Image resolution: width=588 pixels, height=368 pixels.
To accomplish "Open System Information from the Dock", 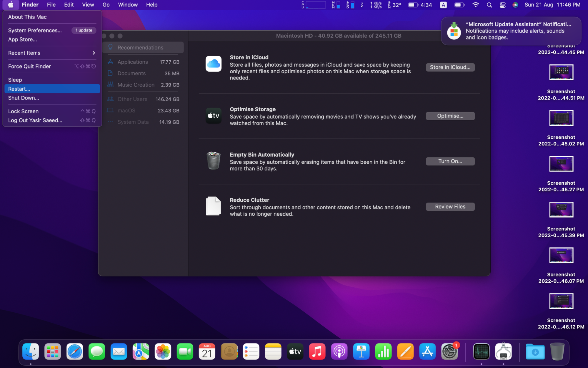I will [503, 352].
